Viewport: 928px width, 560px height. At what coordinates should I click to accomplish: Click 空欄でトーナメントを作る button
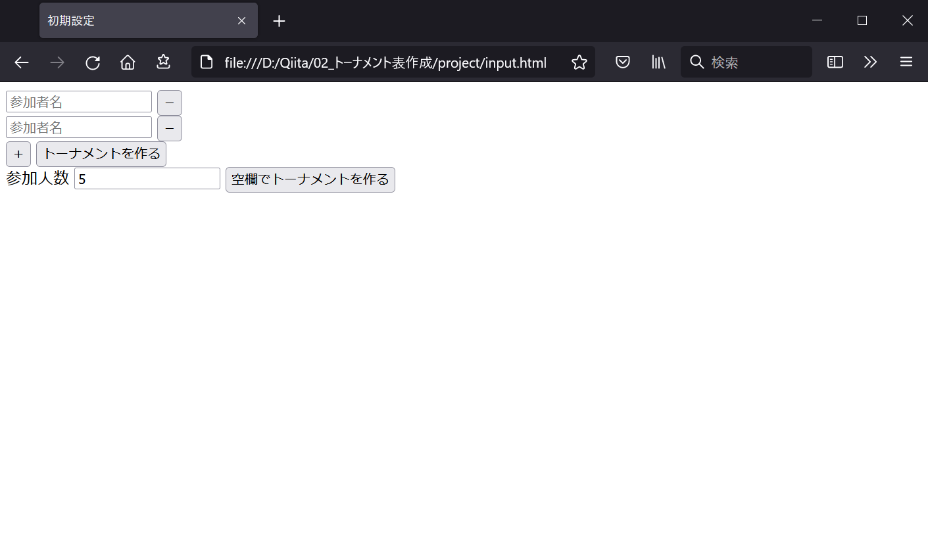[x=310, y=179]
